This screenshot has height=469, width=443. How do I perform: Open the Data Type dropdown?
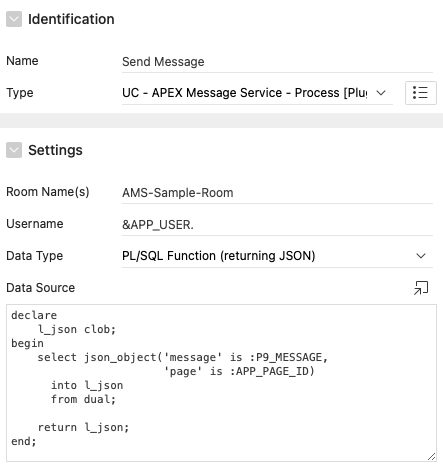pos(277,256)
